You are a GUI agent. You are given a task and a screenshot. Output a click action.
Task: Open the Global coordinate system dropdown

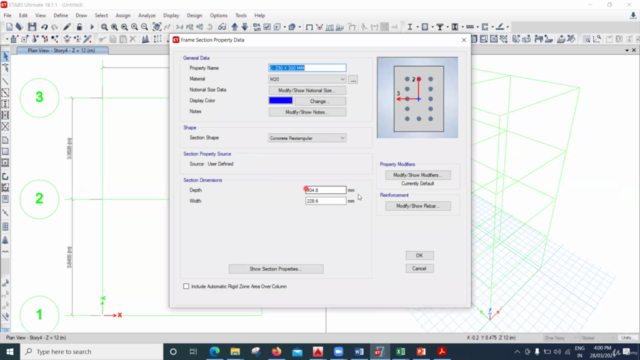[597, 338]
